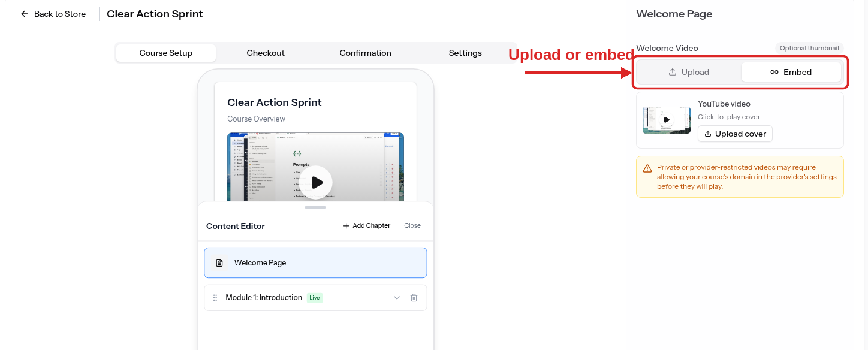Image resolution: width=868 pixels, height=350 pixels.
Task: Click the Welcome Page panel heading
Action: point(674,14)
